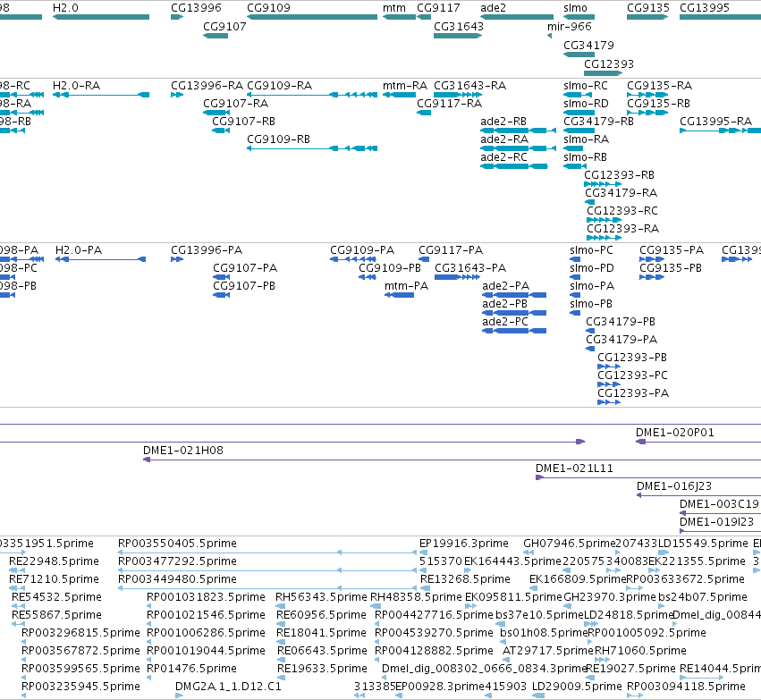This screenshot has width=761, height=700.
Task: Select the RP01476.5prime EST label
Action: 191,669
